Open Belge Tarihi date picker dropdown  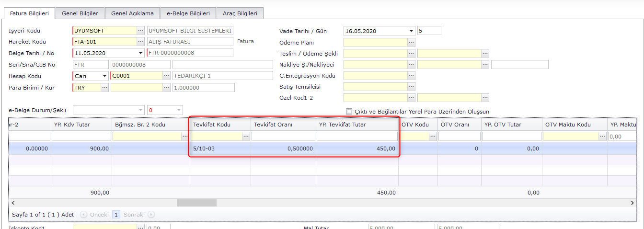coord(140,53)
